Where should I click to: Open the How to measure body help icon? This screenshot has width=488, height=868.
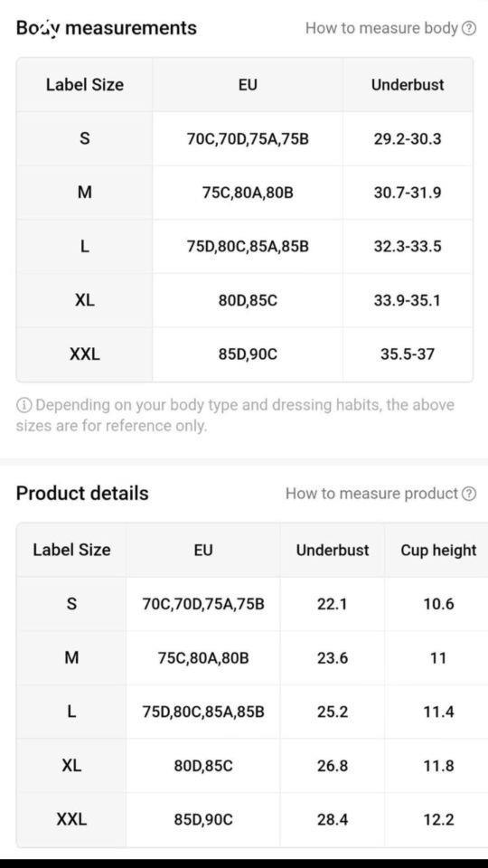[x=469, y=28]
